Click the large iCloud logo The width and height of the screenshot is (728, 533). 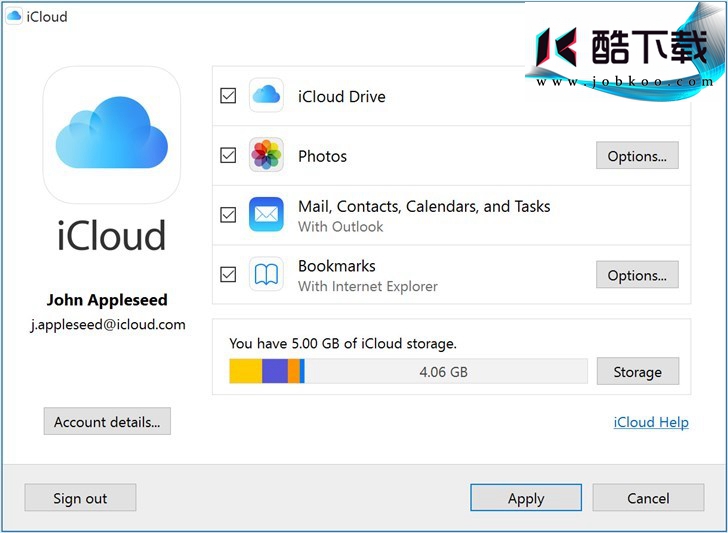click(111, 135)
